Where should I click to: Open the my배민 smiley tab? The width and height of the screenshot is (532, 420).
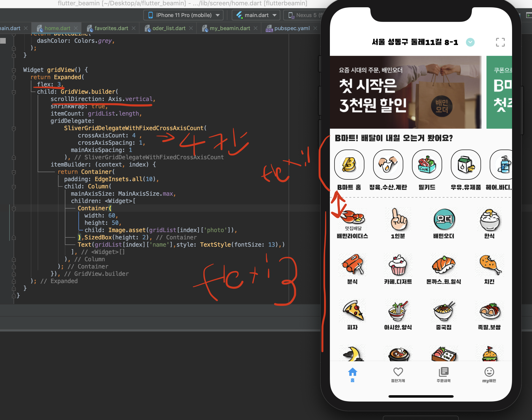click(x=489, y=372)
